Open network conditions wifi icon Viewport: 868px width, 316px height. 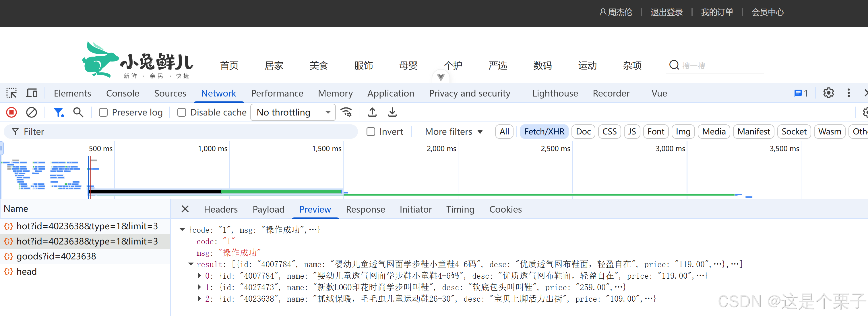[346, 112]
